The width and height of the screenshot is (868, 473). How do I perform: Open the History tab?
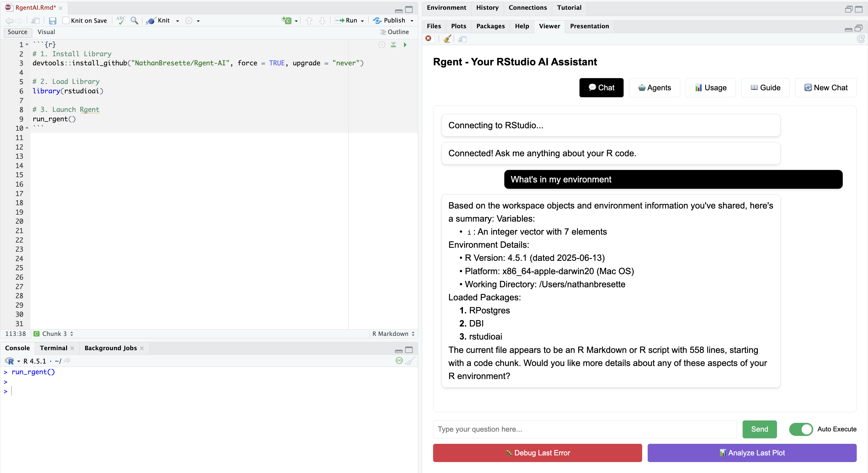click(487, 7)
